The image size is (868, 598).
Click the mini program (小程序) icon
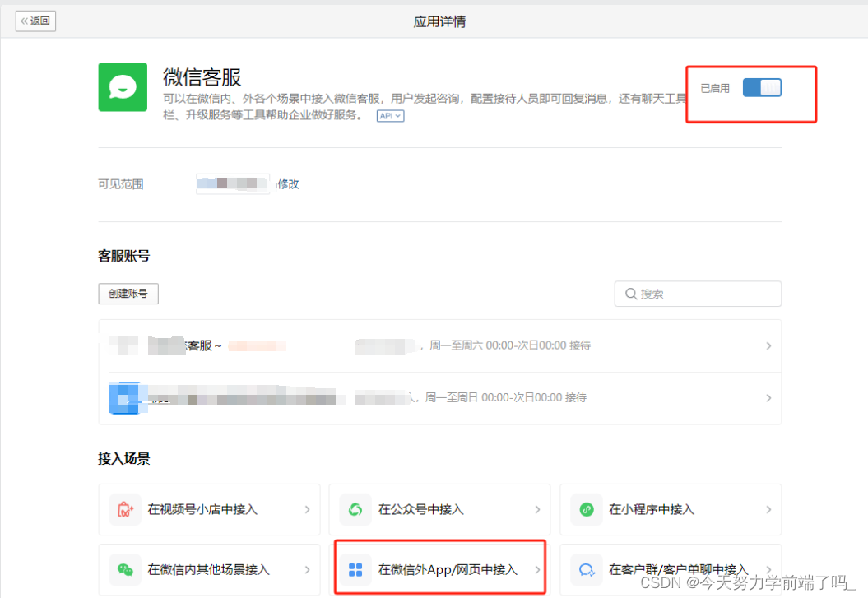[x=587, y=509]
